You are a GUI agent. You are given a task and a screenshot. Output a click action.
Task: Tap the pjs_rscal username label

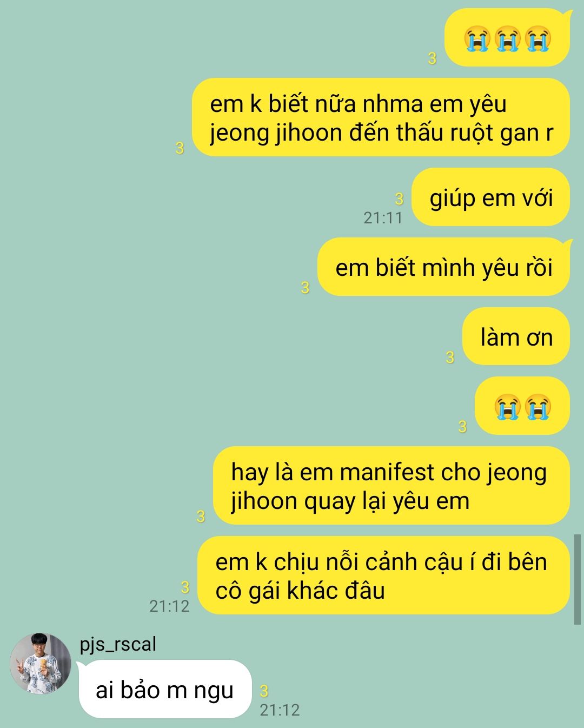(118, 644)
